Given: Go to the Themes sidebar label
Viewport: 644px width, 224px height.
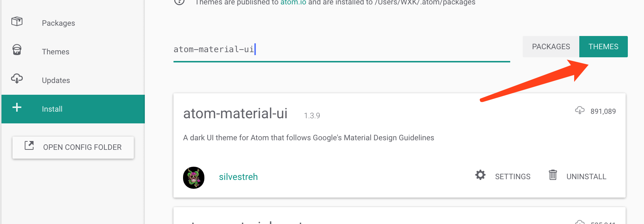Looking at the screenshot, I should coord(56,52).
